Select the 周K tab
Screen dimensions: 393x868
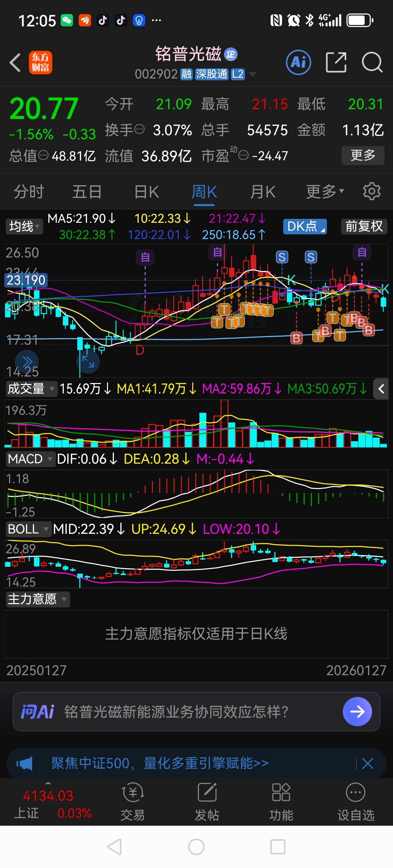click(x=204, y=191)
